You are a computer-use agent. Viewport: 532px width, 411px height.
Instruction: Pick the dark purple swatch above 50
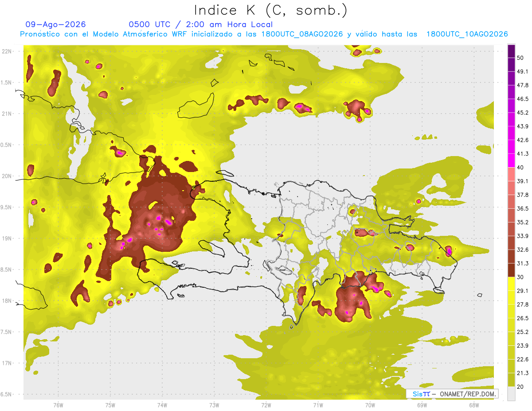[x=511, y=51]
